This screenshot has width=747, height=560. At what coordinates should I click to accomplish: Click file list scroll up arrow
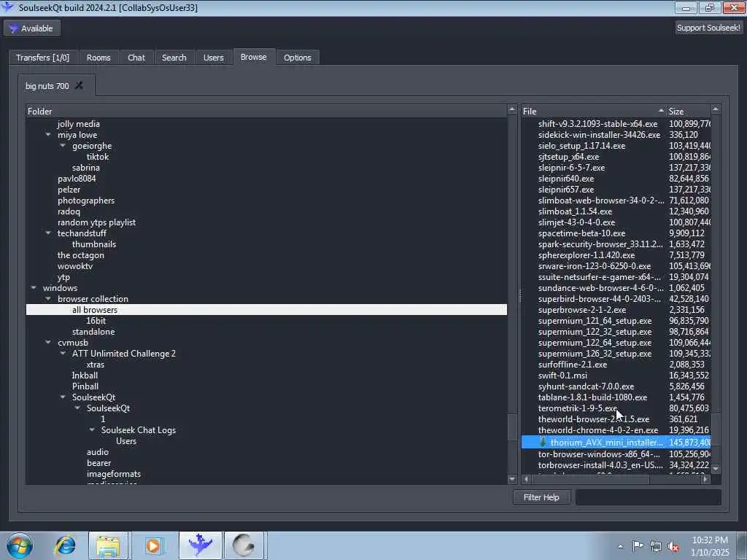click(x=716, y=110)
